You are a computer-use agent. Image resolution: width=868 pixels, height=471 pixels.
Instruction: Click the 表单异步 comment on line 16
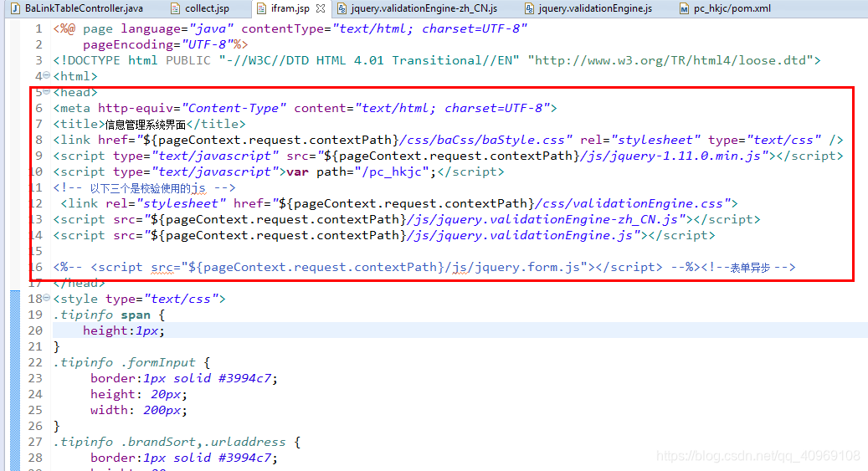pyautogui.click(x=749, y=268)
